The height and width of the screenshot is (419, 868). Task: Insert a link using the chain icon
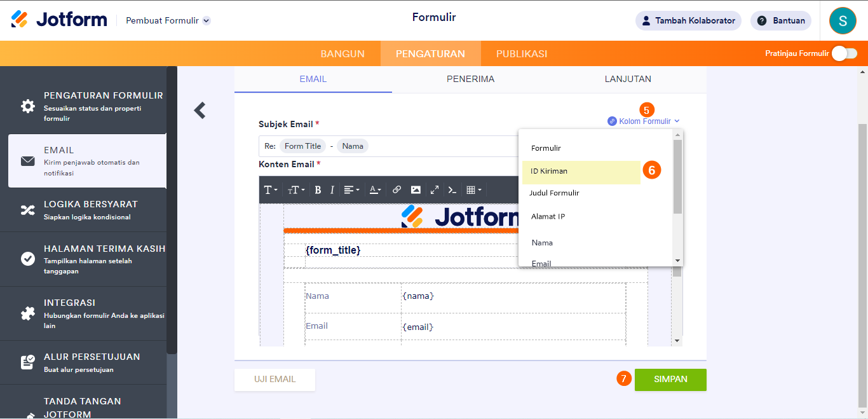[x=397, y=189]
